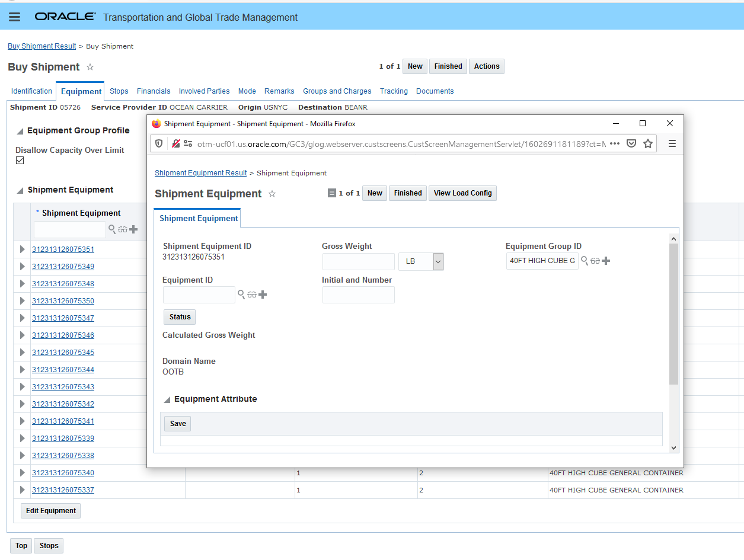Open the hamburger navigation menu
The height and width of the screenshot is (560, 744).
[15, 17]
